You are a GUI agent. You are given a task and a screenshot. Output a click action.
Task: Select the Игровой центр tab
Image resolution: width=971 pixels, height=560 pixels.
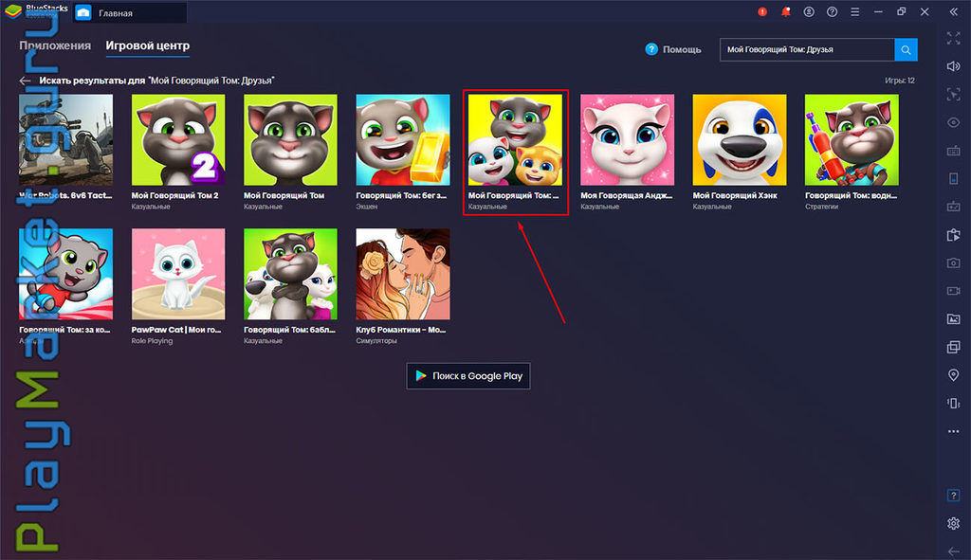(147, 45)
